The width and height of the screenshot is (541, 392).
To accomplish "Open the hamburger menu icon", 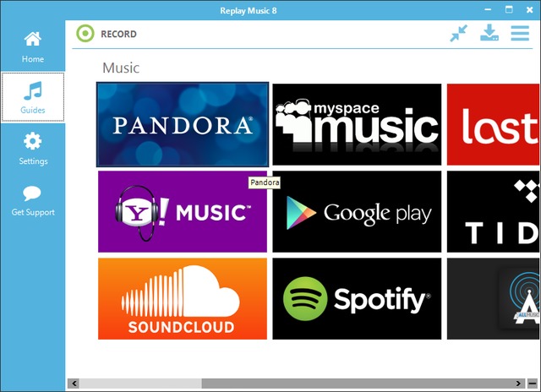I will pos(520,34).
